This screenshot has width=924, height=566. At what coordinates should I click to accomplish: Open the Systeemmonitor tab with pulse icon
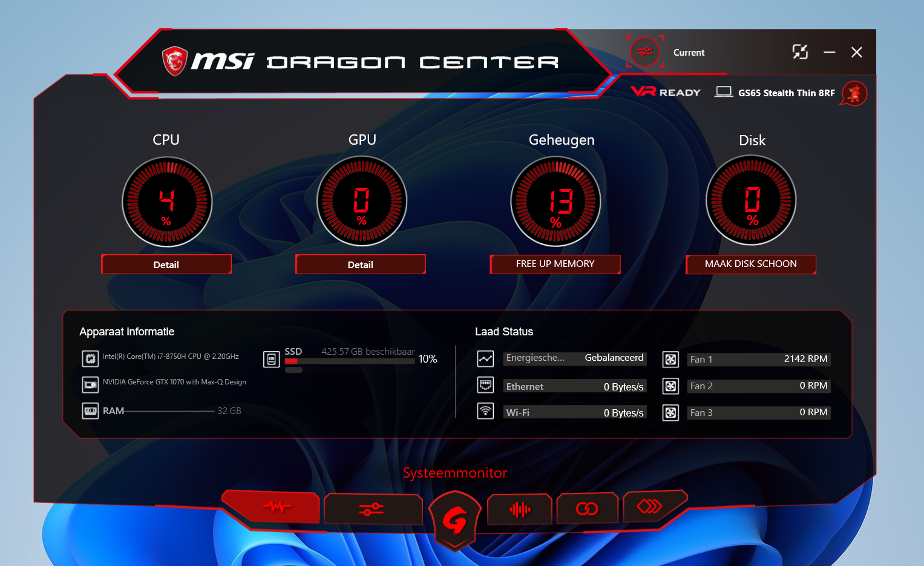click(272, 507)
